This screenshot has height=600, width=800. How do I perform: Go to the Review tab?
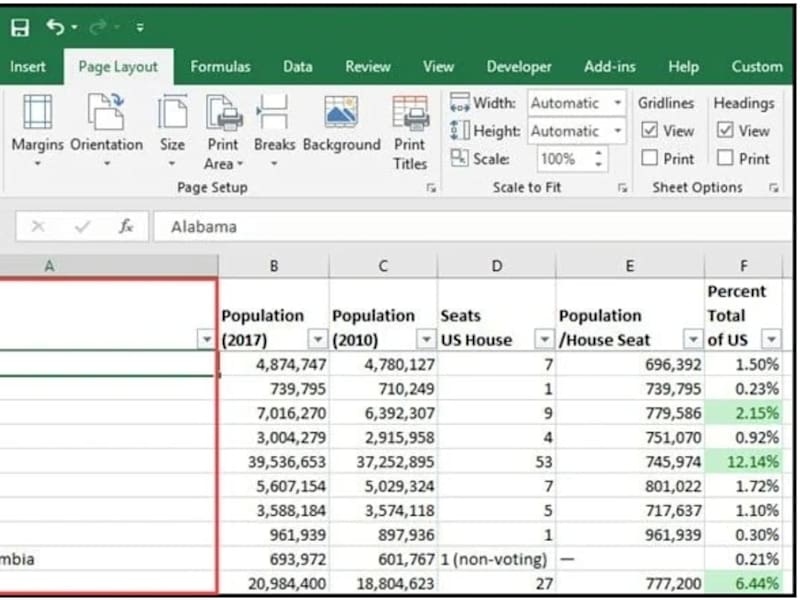(x=368, y=67)
